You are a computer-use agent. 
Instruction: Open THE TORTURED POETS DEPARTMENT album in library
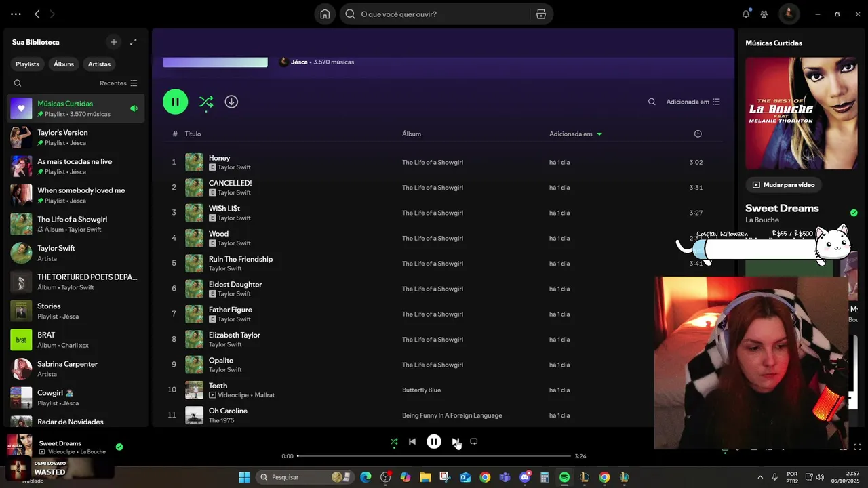[75, 282]
